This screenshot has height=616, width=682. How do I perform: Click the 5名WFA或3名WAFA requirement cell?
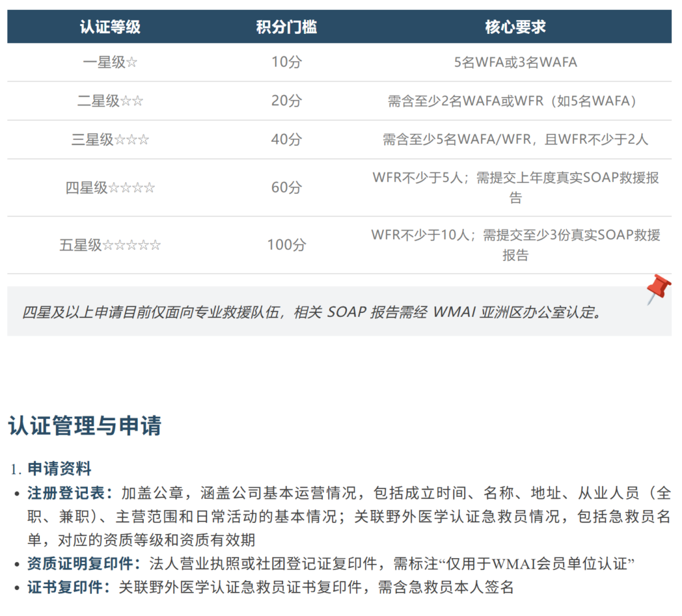tap(515, 63)
